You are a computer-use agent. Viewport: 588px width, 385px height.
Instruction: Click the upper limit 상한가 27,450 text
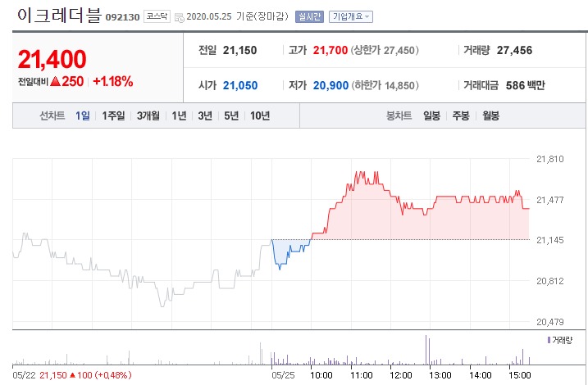pos(385,50)
